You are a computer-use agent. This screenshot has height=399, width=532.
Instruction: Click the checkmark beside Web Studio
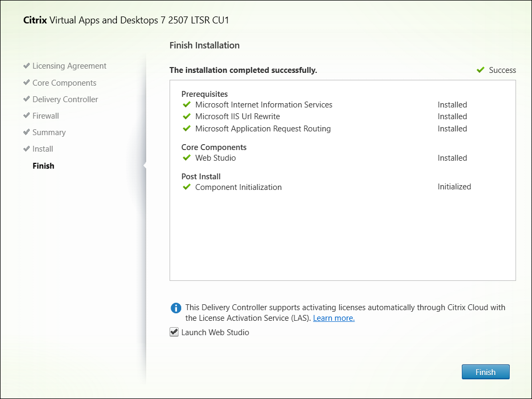click(187, 158)
